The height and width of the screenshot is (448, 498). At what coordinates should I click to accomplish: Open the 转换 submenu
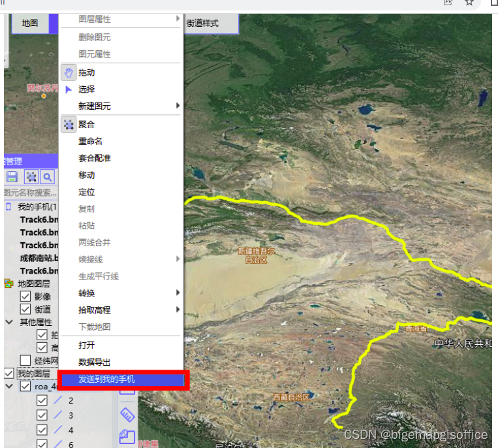point(121,293)
